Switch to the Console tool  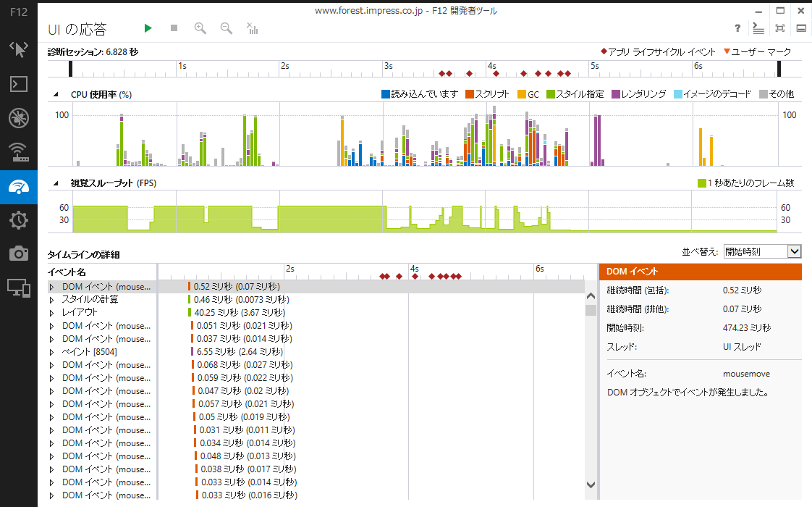[18, 84]
